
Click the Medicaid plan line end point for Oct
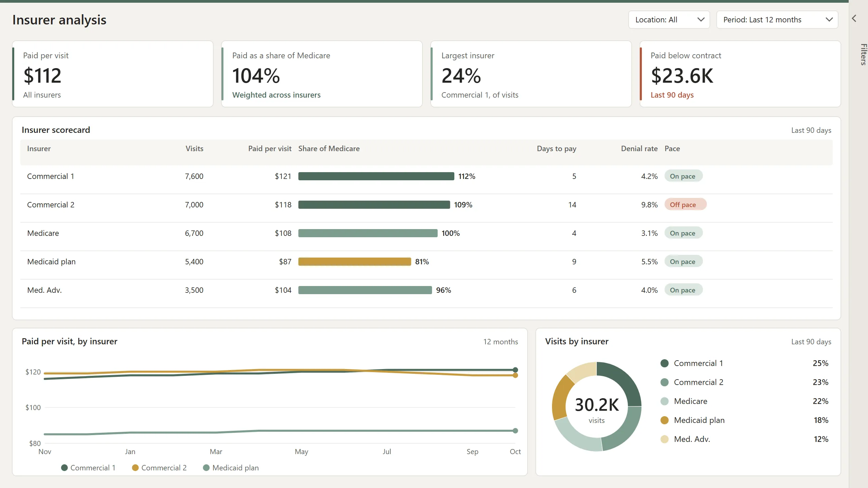tap(515, 431)
